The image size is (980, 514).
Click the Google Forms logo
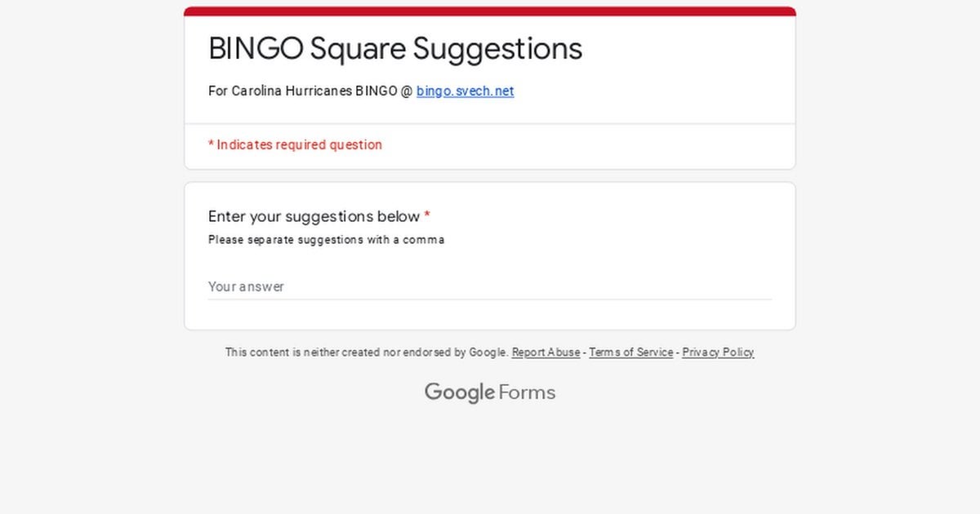pos(490,392)
